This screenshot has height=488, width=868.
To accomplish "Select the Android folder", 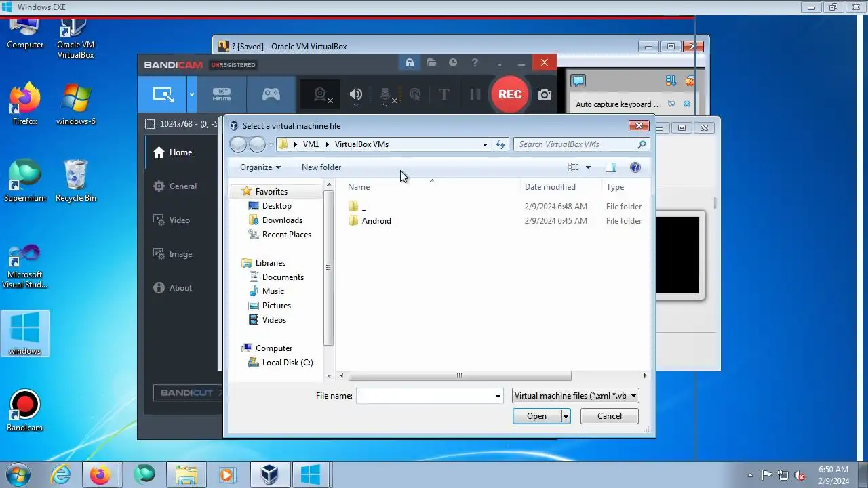I will [376, 221].
